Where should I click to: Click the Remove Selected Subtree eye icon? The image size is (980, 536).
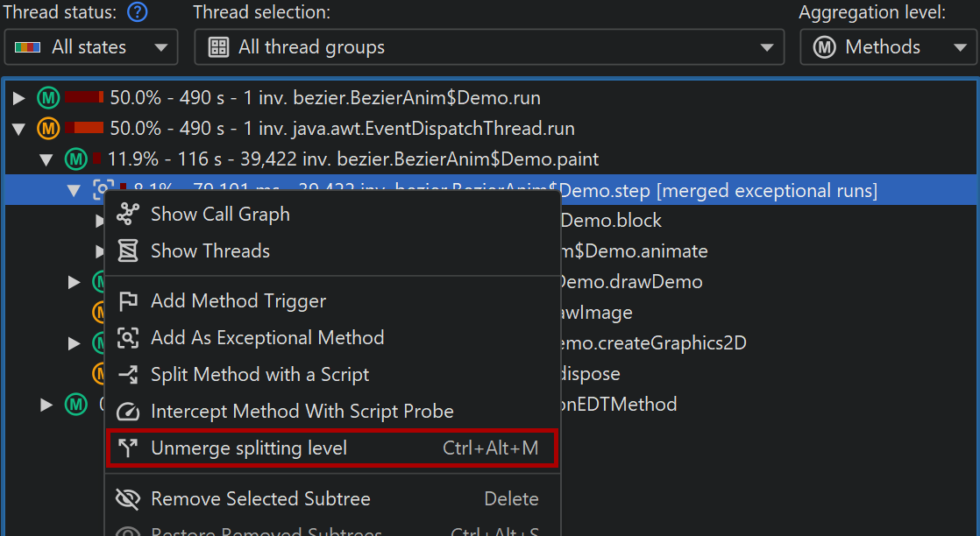(x=128, y=499)
